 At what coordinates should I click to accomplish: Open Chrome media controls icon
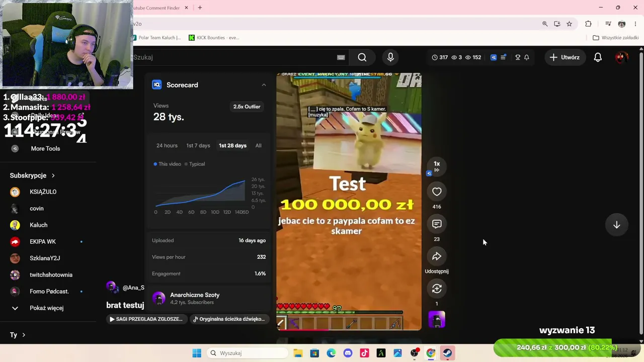[x=608, y=24]
